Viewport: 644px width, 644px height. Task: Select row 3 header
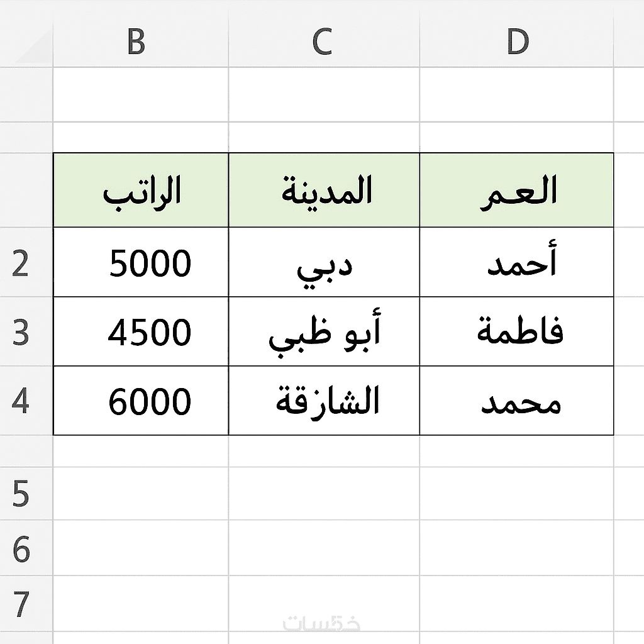coord(21,332)
